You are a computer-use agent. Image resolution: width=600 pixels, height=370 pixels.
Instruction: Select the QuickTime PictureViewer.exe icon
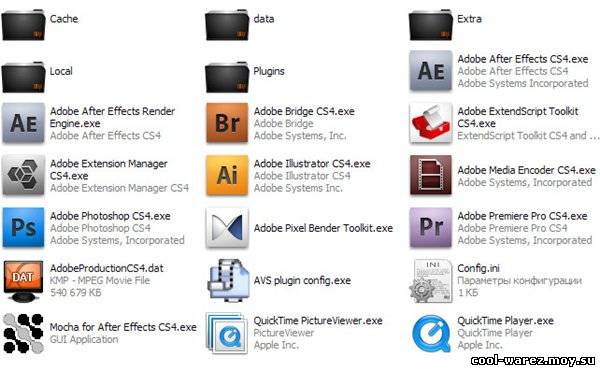coord(226,333)
